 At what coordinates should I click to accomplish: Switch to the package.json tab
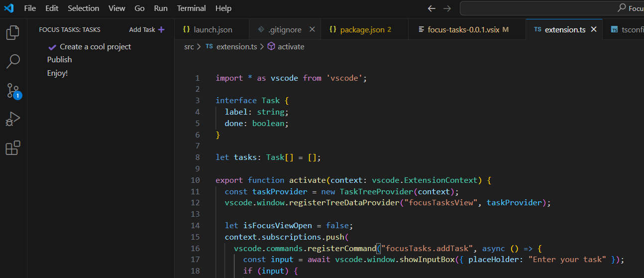365,29
